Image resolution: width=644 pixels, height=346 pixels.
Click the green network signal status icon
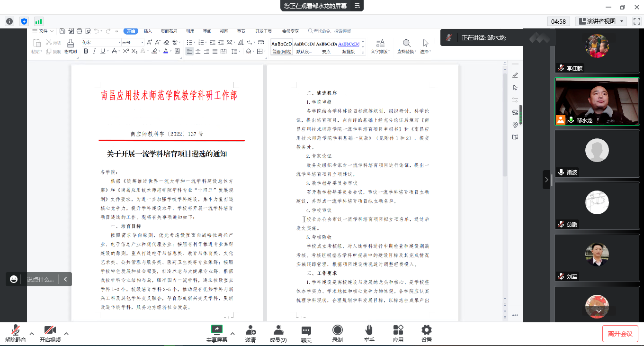pos(38,21)
